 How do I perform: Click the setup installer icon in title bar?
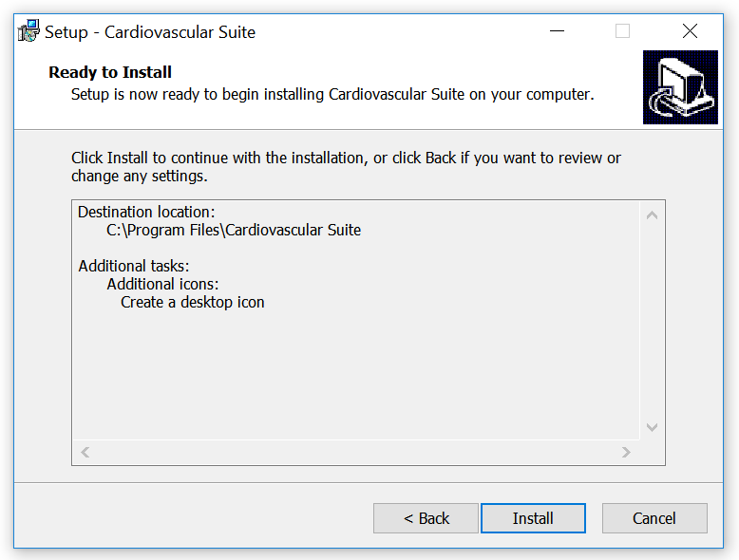click(28, 31)
